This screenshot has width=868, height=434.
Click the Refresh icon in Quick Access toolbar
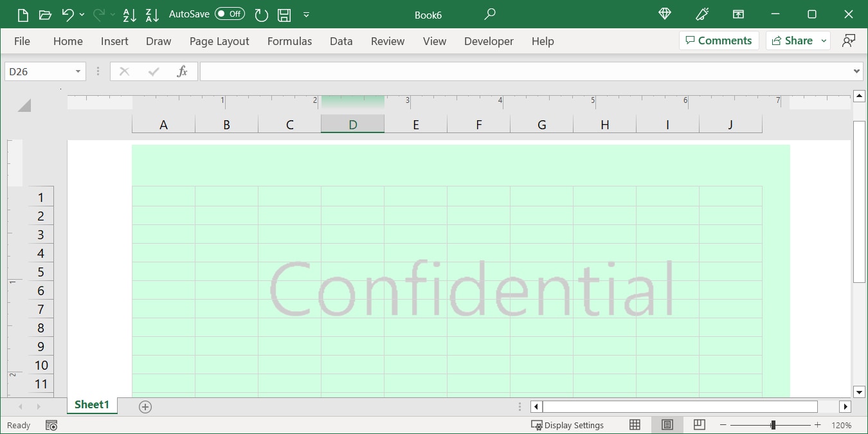coord(261,14)
